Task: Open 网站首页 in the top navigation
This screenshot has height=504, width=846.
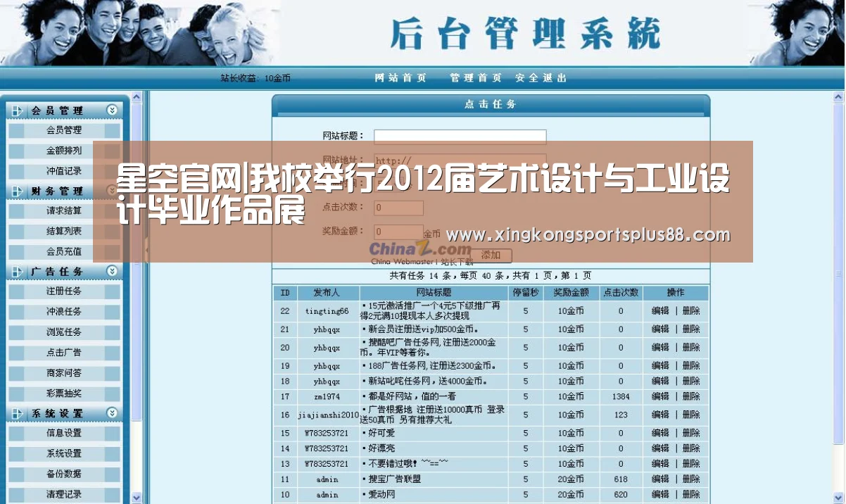Action: tap(400, 78)
